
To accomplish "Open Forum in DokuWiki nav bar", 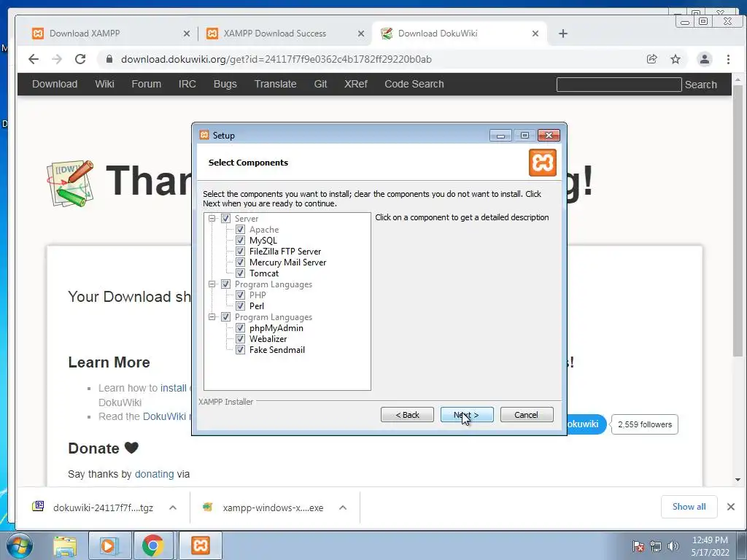I will (146, 84).
